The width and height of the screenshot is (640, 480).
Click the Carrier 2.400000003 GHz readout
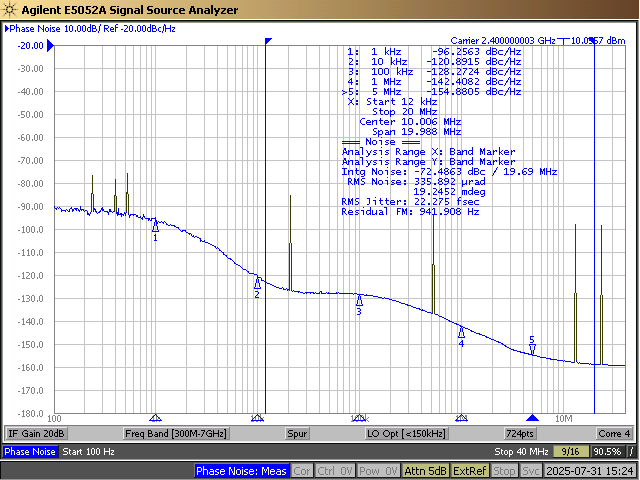click(503, 40)
